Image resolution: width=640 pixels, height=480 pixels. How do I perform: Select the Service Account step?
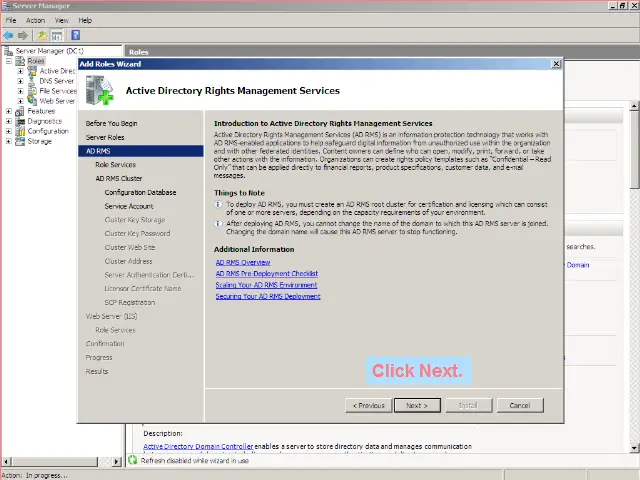point(129,206)
